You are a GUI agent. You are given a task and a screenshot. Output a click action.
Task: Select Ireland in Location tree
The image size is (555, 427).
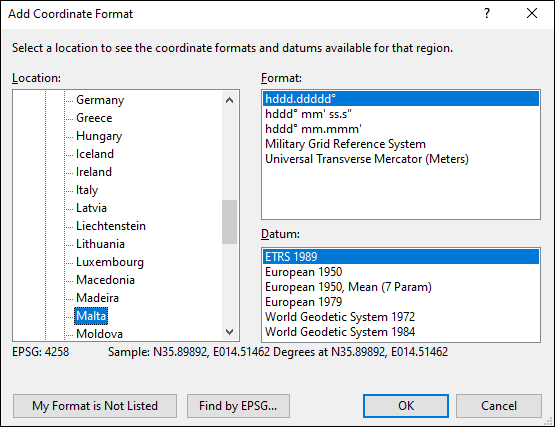tap(94, 172)
